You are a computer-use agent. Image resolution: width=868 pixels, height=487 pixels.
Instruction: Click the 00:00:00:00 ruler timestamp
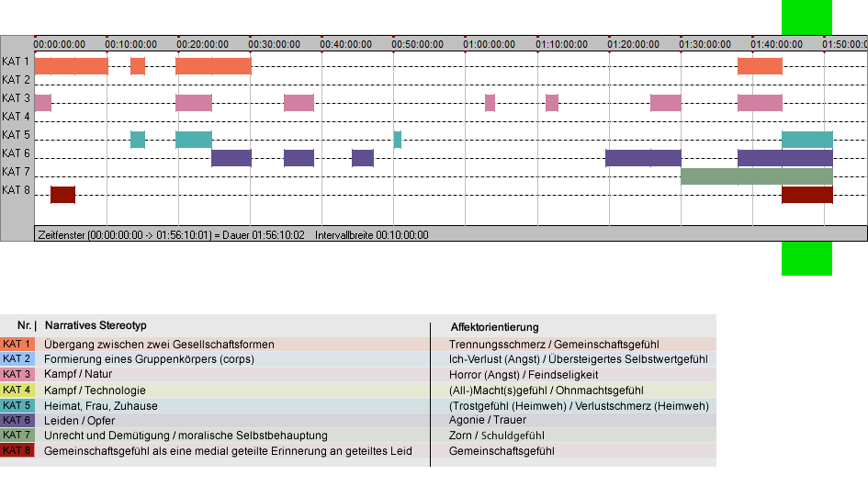[59, 44]
